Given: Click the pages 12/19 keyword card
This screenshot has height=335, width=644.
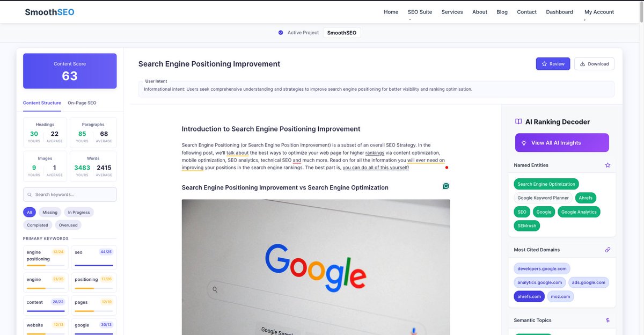Looking at the screenshot, I should pos(94,304).
